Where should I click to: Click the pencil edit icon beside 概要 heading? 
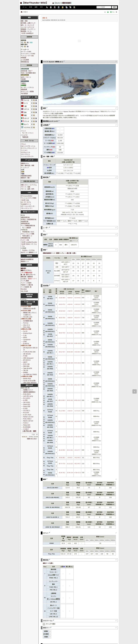pos(47,108)
